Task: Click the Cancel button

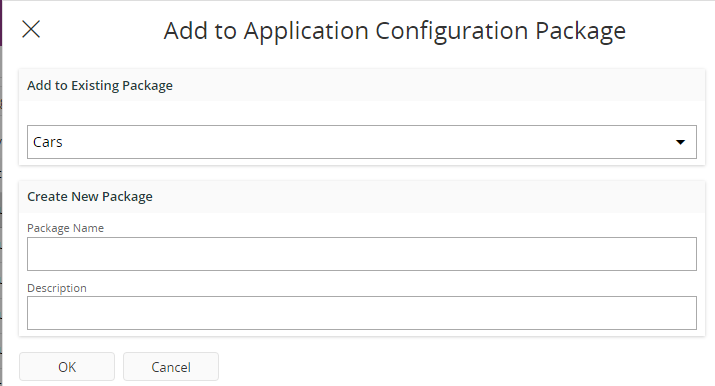Action: [x=171, y=367]
